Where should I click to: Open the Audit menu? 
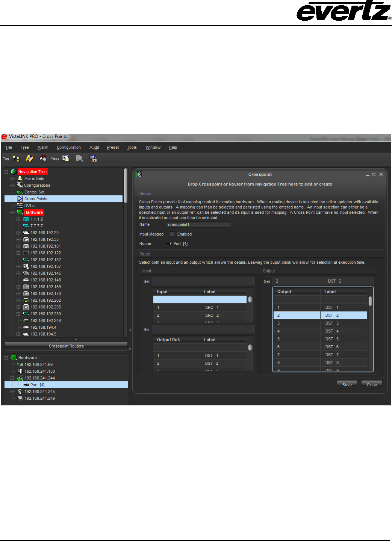pos(94,147)
